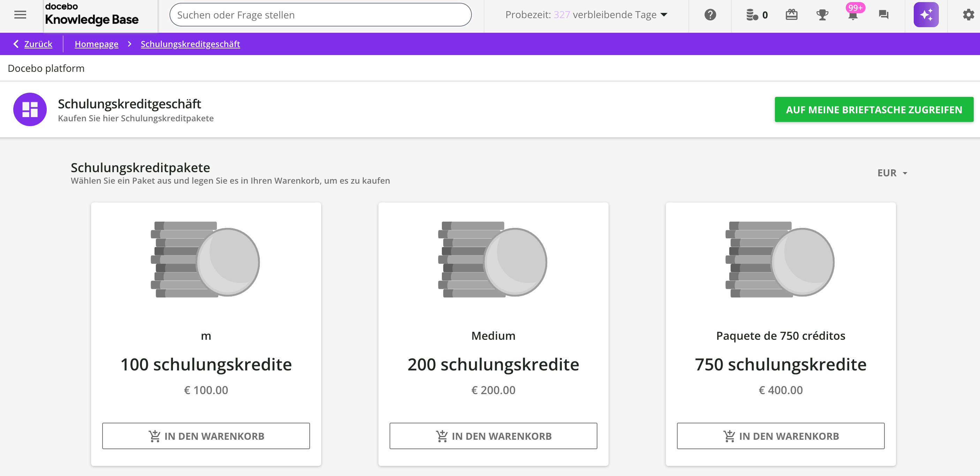Add Paquete de 750 créditos to cart
Viewport: 980px width, 476px height.
click(x=780, y=436)
